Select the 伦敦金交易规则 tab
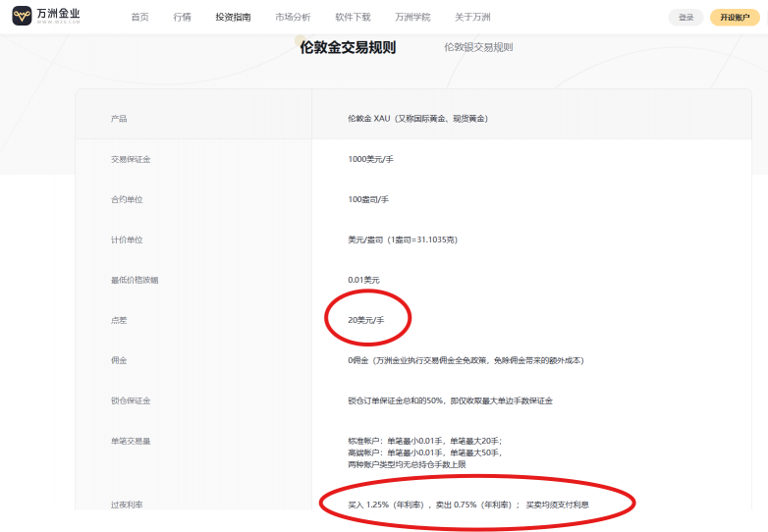 click(x=348, y=47)
